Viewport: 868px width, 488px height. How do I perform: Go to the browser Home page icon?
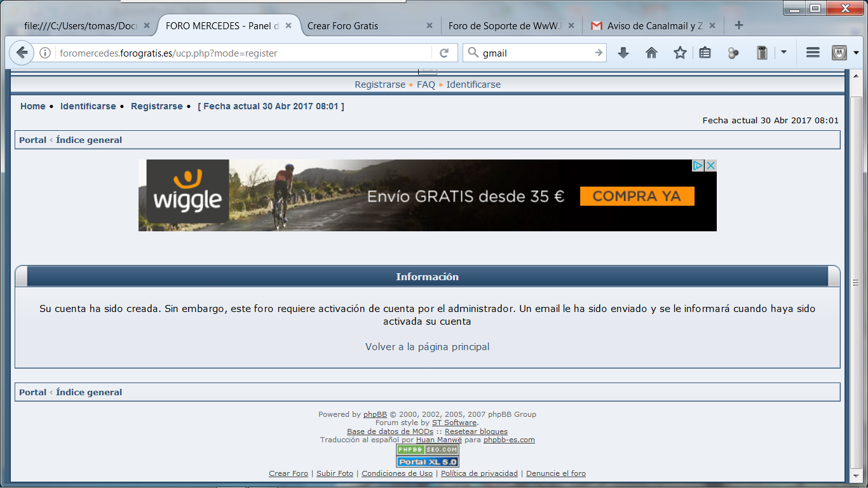point(651,53)
